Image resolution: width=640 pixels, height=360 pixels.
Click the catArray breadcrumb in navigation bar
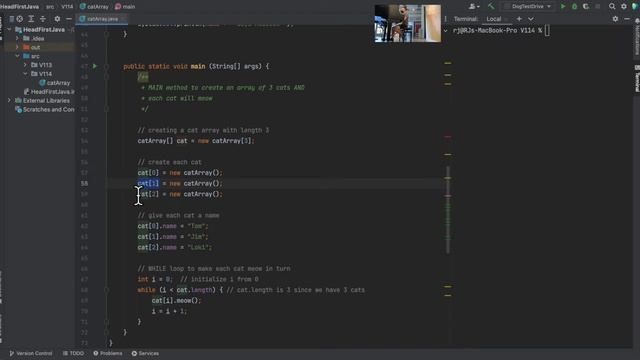pos(94,7)
